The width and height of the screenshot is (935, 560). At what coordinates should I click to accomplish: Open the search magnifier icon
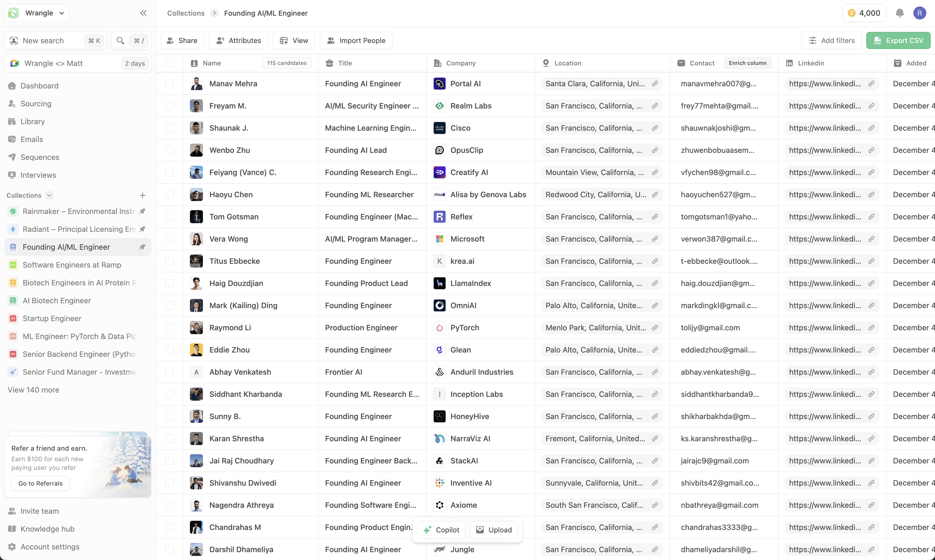[x=120, y=41]
